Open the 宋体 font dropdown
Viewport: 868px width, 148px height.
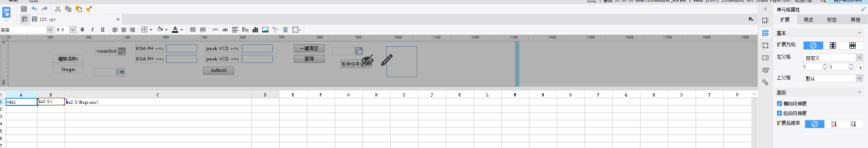50,30
